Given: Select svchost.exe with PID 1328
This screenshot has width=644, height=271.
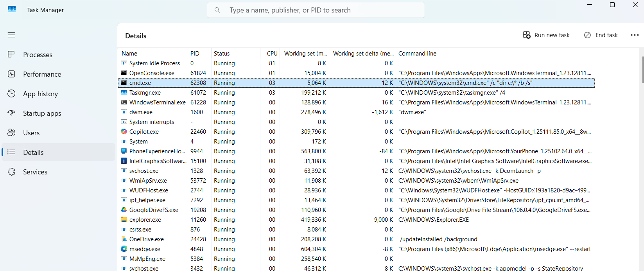Looking at the screenshot, I should click(x=356, y=171).
